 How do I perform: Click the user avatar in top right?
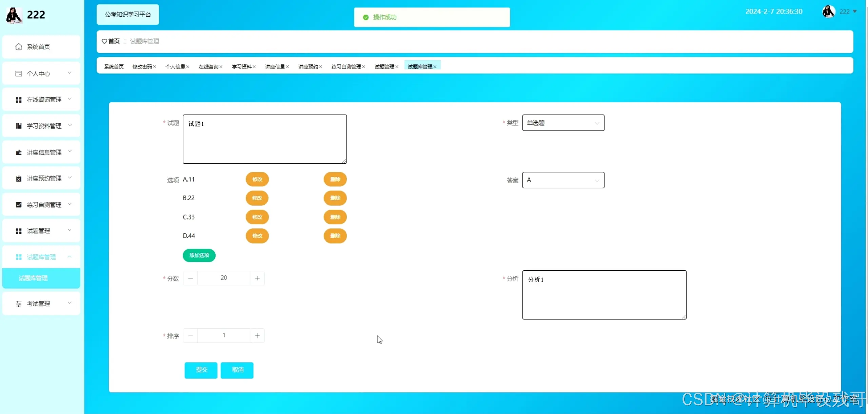[x=828, y=12]
